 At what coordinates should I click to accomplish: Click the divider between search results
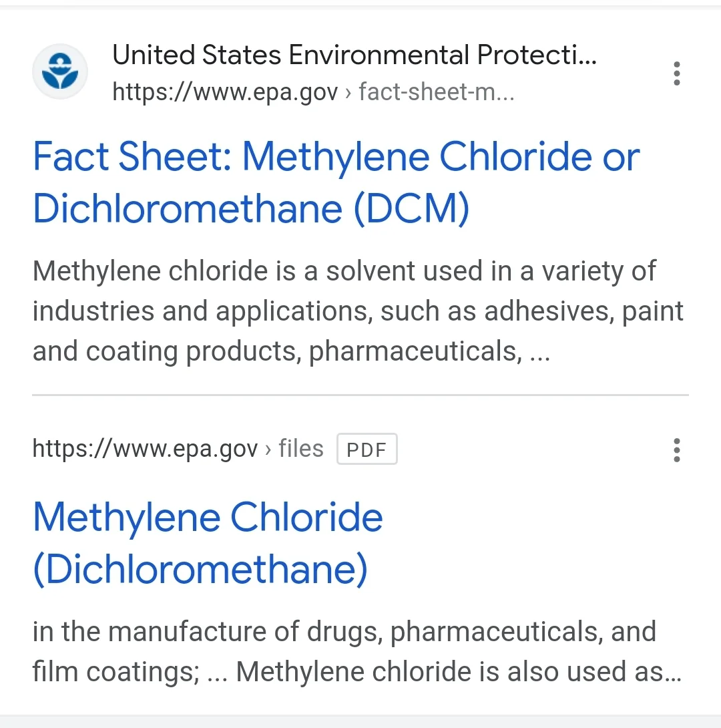pos(360,395)
